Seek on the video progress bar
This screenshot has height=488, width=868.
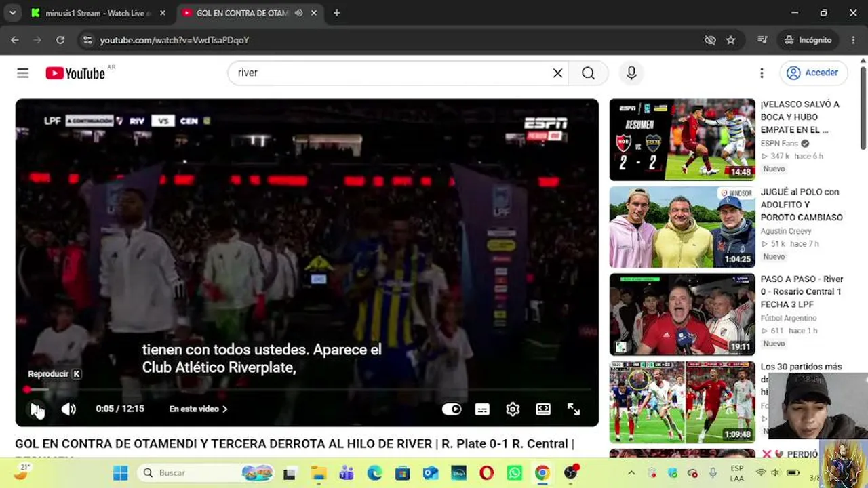pos(307,390)
